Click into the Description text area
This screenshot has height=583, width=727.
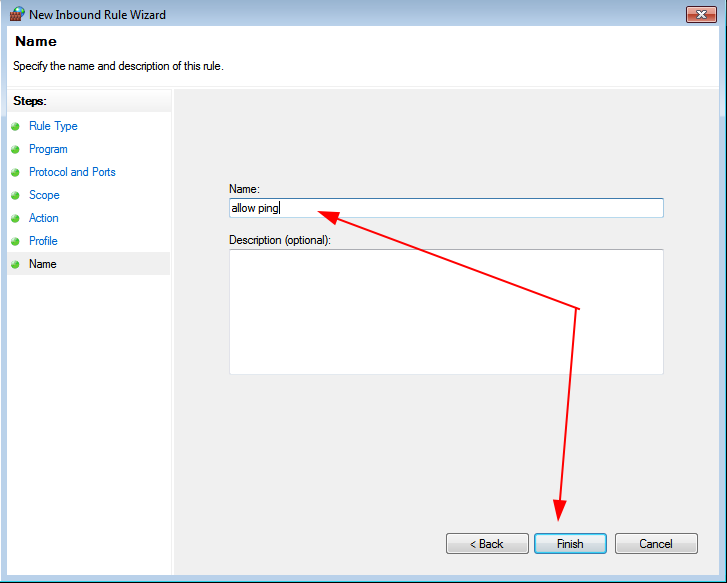tap(446, 312)
